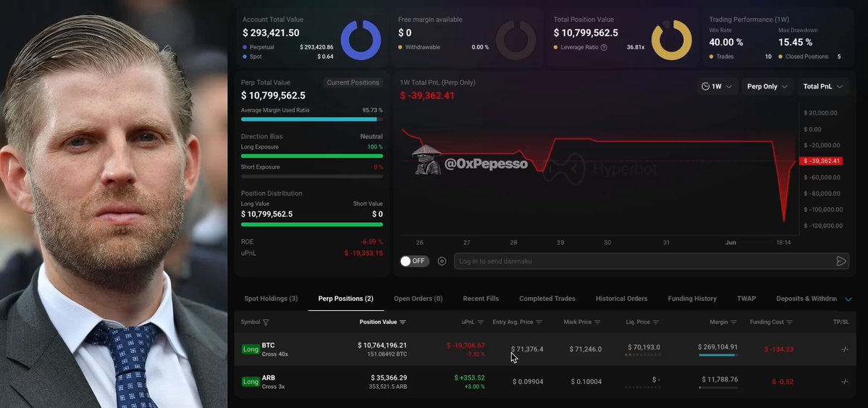Click the ARB symbol name
This screenshot has width=868, height=408.
click(269, 378)
